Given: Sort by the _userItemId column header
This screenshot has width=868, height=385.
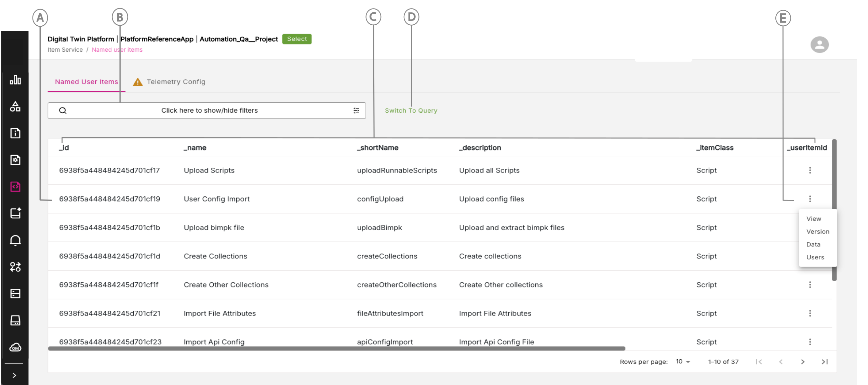Looking at the screenshot, I should click(807, 147).
